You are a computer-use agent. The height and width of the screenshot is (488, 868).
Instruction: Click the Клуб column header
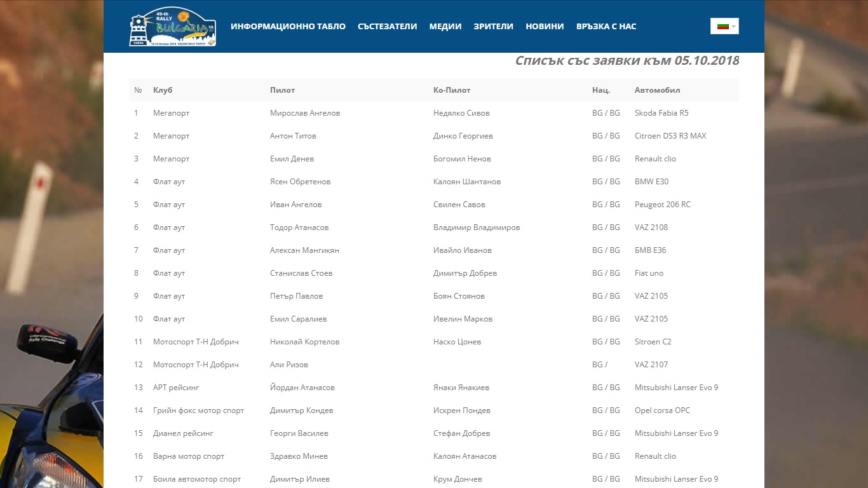click(x=163, y=90)
